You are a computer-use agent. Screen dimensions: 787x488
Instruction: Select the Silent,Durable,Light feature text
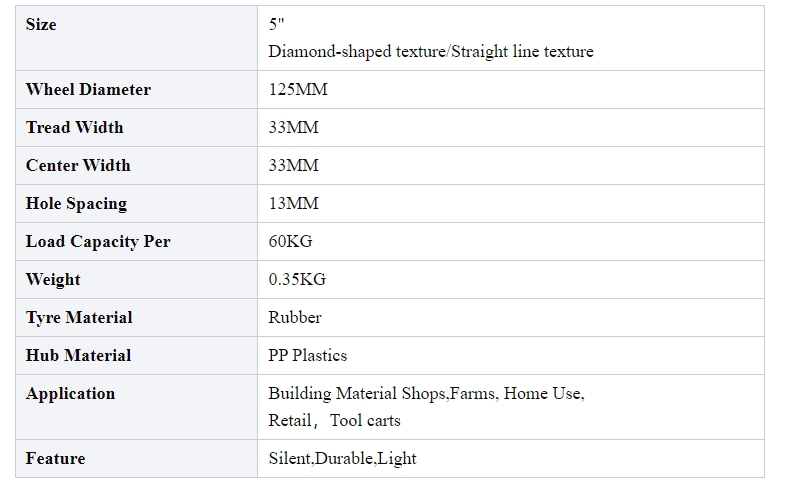[342, 459]
